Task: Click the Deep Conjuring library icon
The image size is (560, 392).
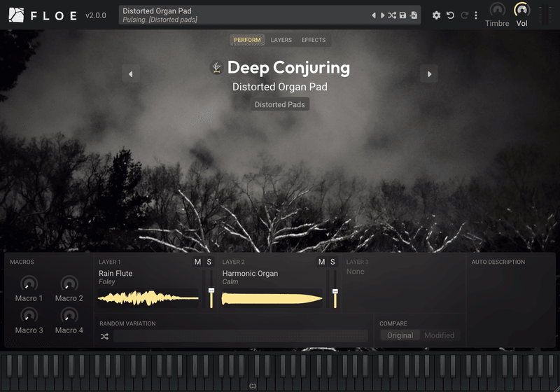Action: [216, 67]
